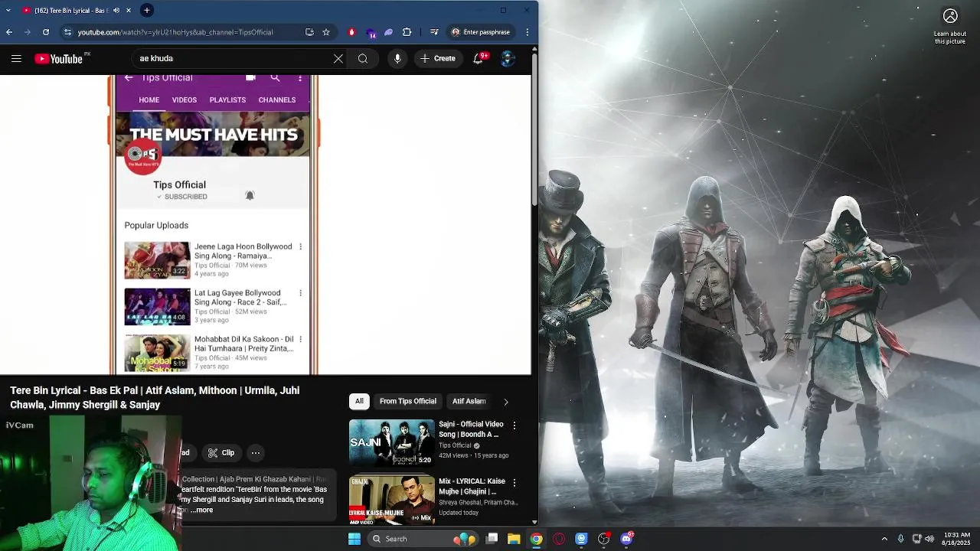Open the red shield extension icon
The width and height of the screenshot is (980, 551).
[351, 32]
